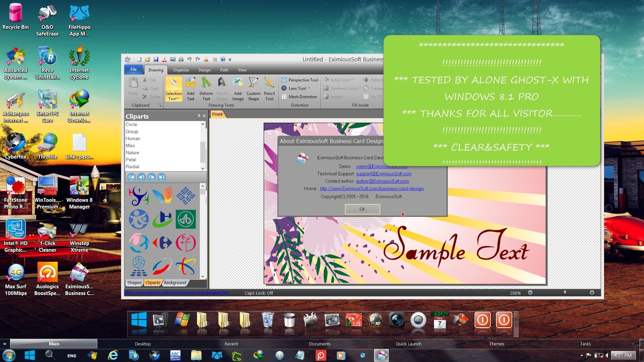The width and height of the screenshot is (644, 362).
Task: Open the View ribbon tab
Action: [242, 70]
